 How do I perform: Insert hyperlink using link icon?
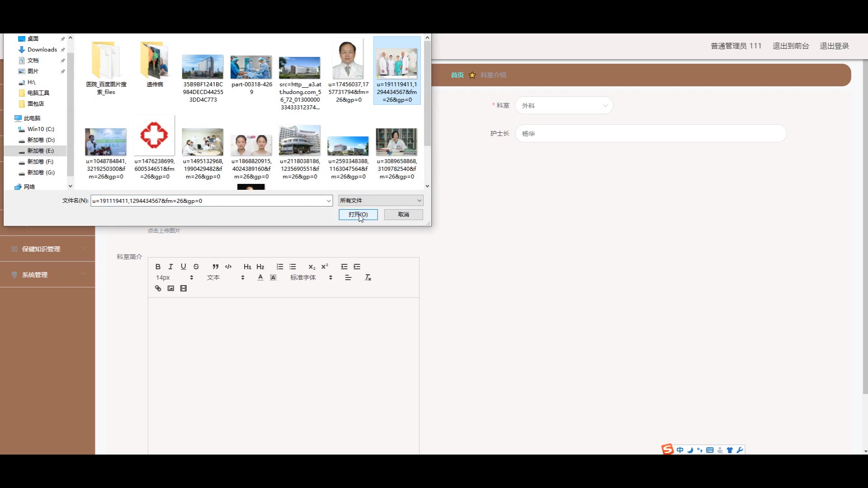coord(158,288)
